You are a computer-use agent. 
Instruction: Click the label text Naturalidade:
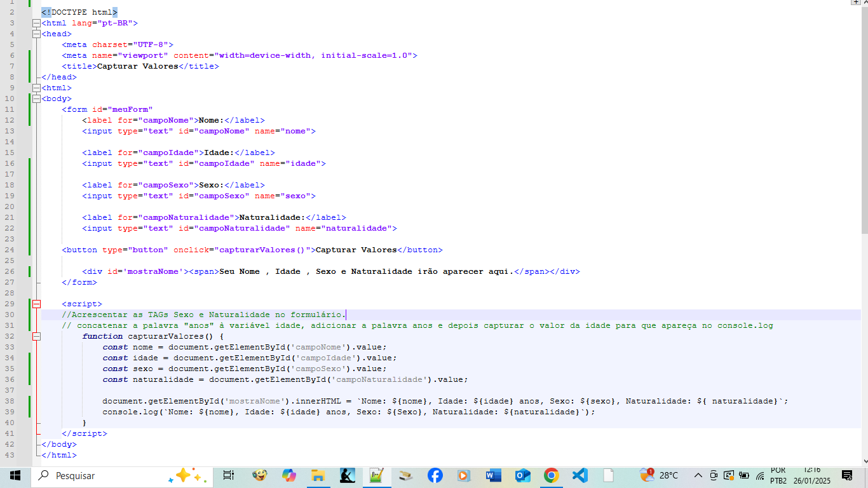pyautogui.click(x=273, y=217)
